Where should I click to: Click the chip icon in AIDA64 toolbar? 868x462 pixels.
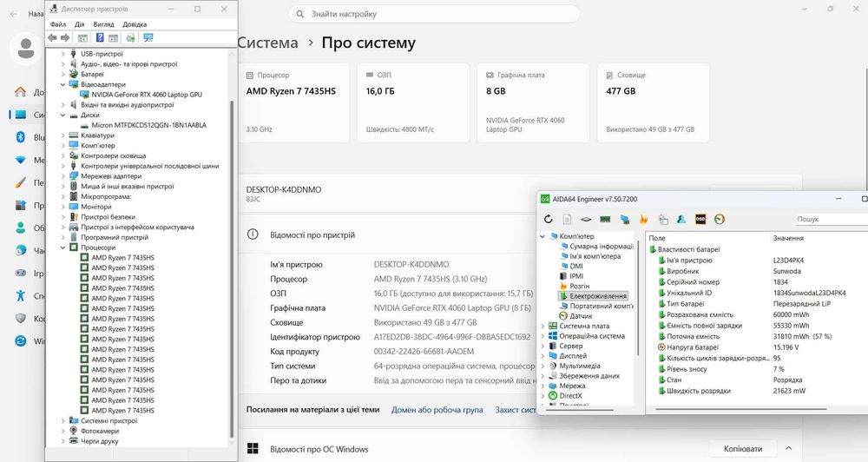[x=586, y=219]
